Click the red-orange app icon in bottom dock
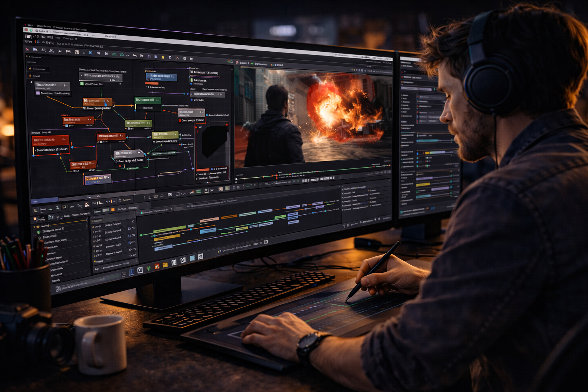The image size is (588, 392). [x=157, y=266]
